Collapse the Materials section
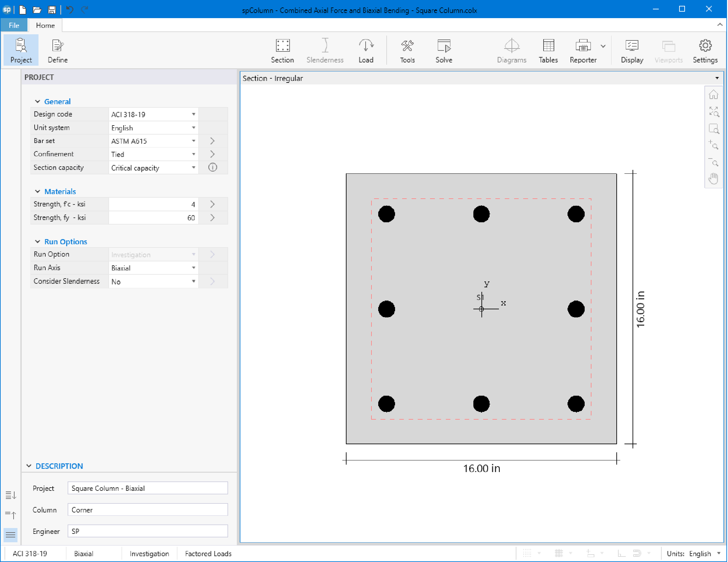 point(38,191)
